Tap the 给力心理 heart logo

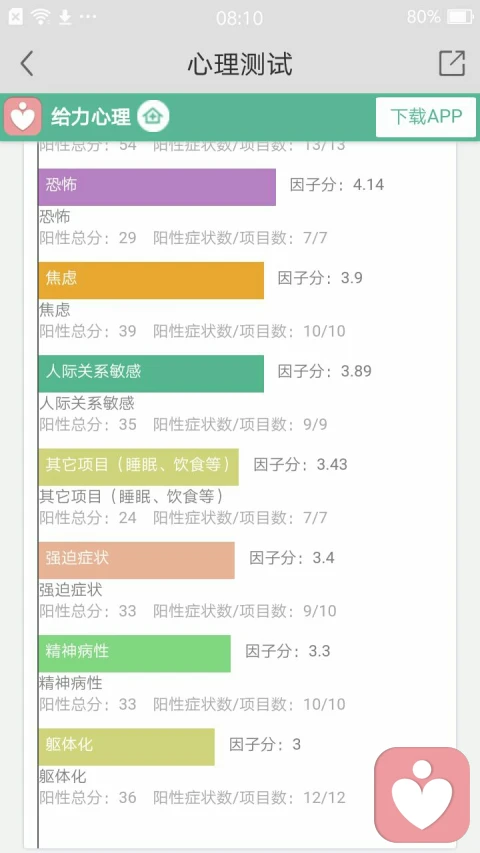[22, 116]
